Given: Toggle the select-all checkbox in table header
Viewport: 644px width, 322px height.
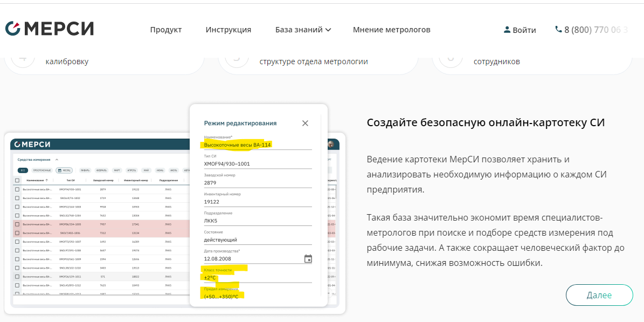Looking at the screenshot, I should tap(17, 180).
